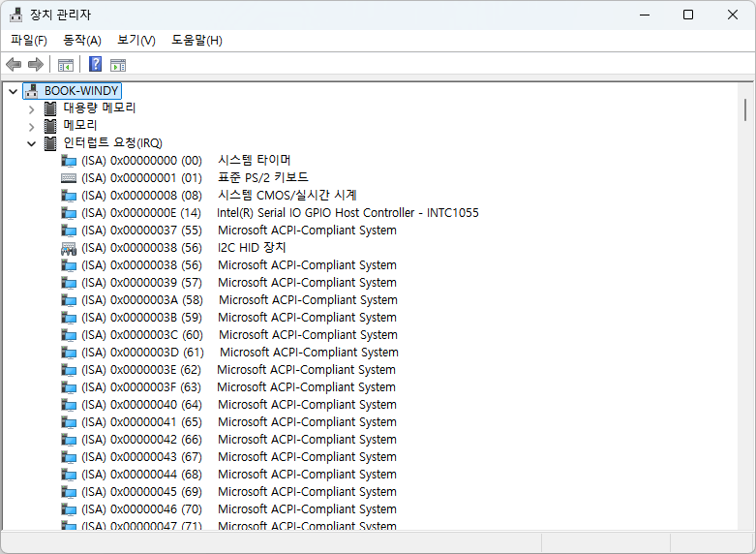Open the 도움말(H) menu
The height and width of the screenshot is (554, 756).
[197, 40]
